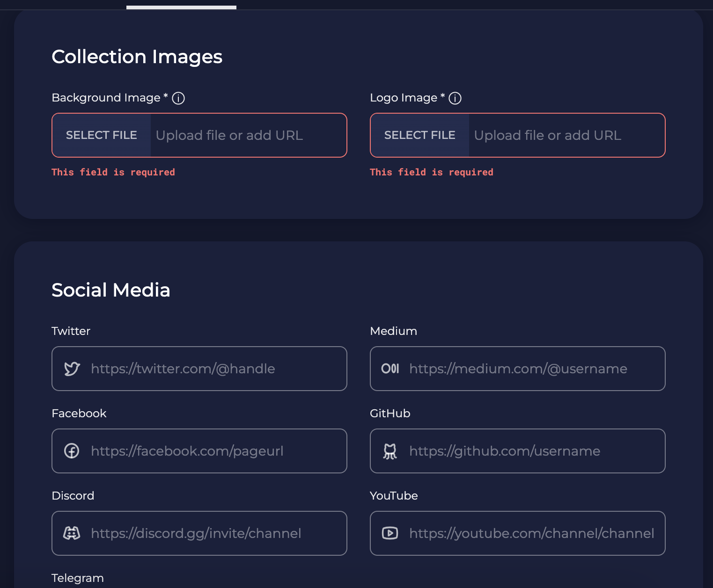
Task: Click the GitHub field label
Action: coord(390,414)
